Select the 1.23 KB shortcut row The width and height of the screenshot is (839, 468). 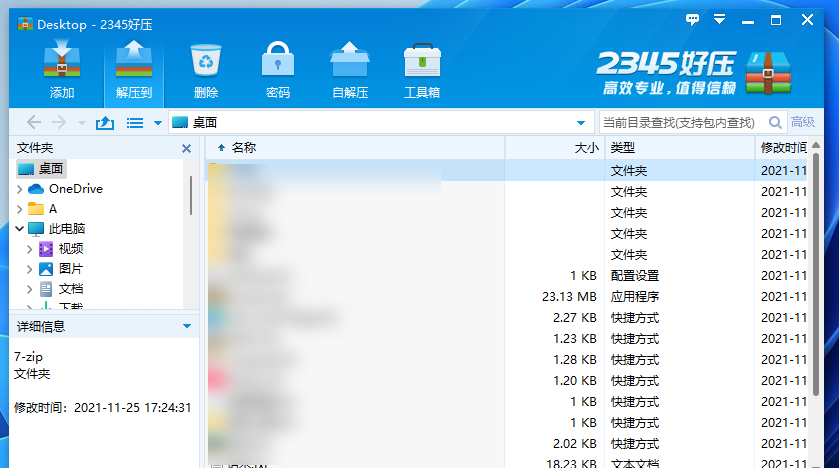[x=507, y=339]
